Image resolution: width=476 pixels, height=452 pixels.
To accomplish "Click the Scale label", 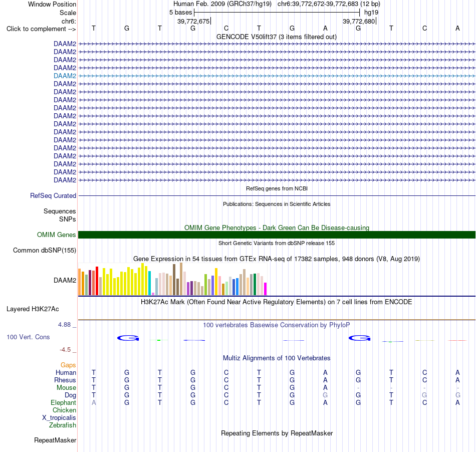I will pyautogui.click(x=68, y=13).
